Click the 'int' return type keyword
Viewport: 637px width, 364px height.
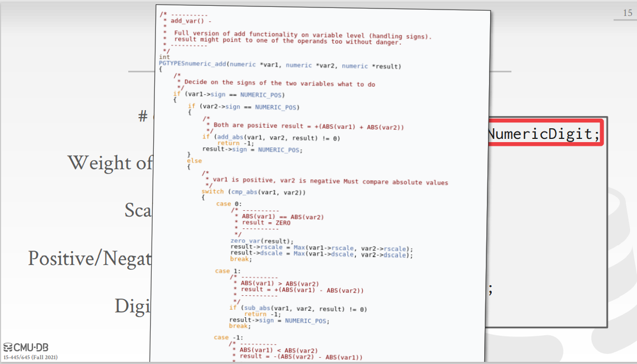[164, 57]
